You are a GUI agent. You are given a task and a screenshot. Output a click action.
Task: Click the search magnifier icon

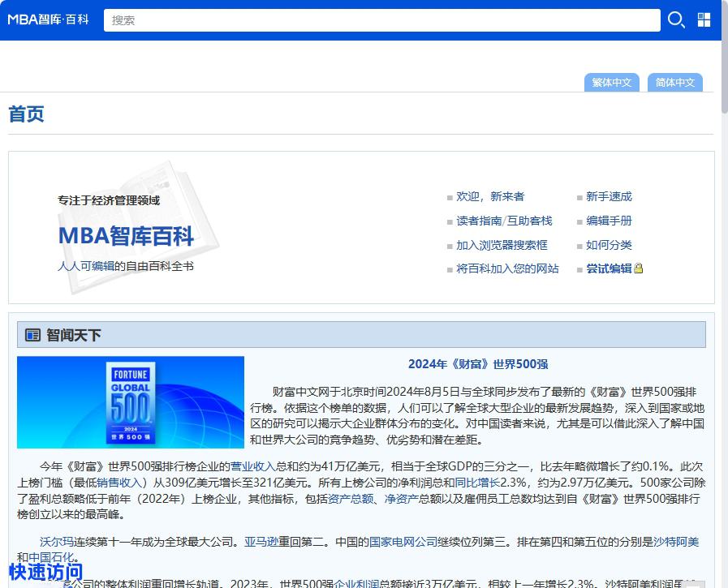[x=676, y=19]
